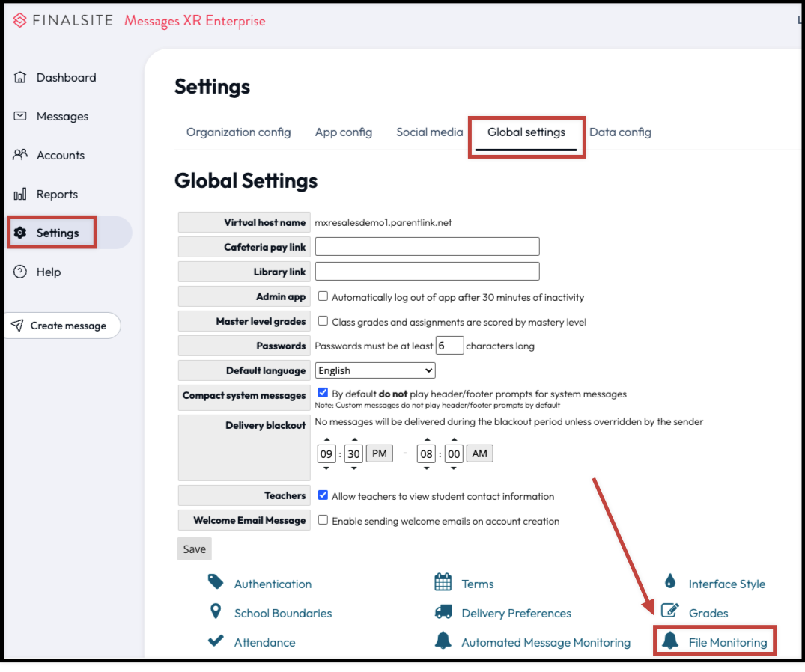Click the Messages envelope icon
Viewport: 805px width, 672px height.
click(x=19, y=116)
